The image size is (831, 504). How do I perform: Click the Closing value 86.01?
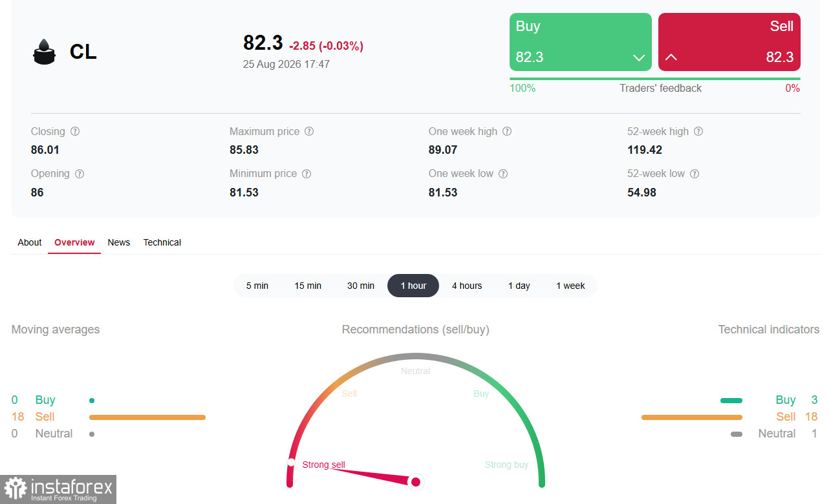[45, 150]
